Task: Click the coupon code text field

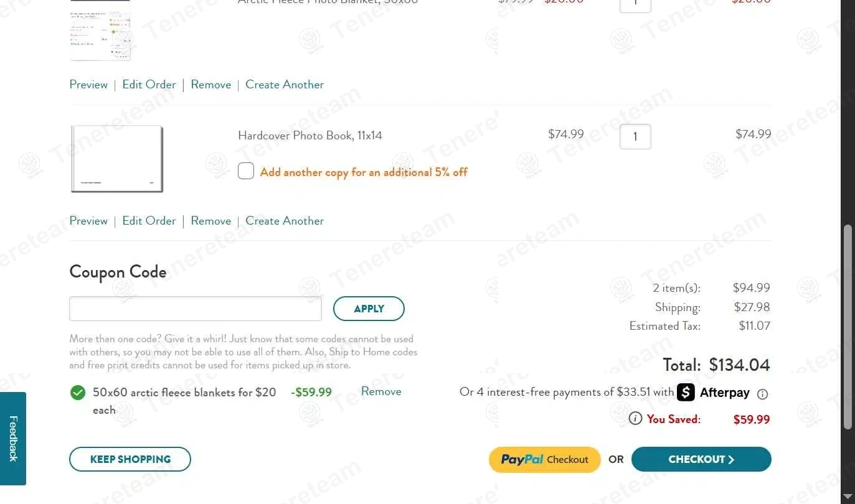Action: coord(196,309)
